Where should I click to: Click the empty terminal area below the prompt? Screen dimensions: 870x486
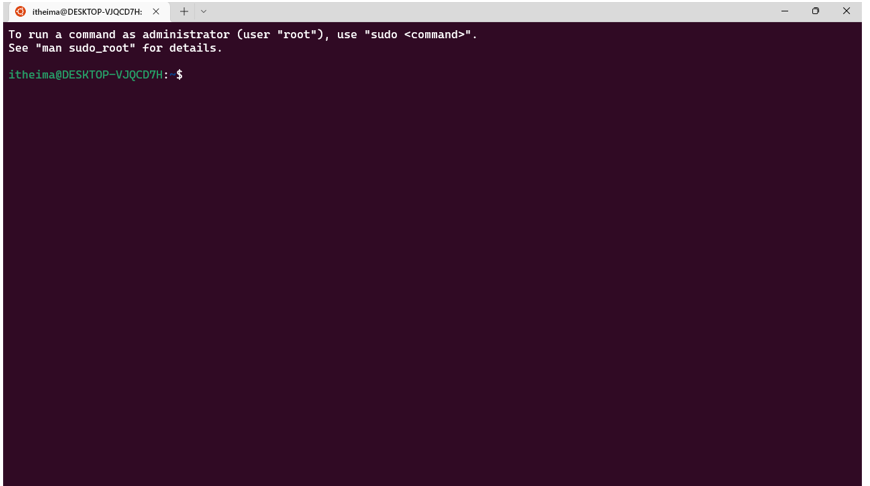tap(433, 277)
